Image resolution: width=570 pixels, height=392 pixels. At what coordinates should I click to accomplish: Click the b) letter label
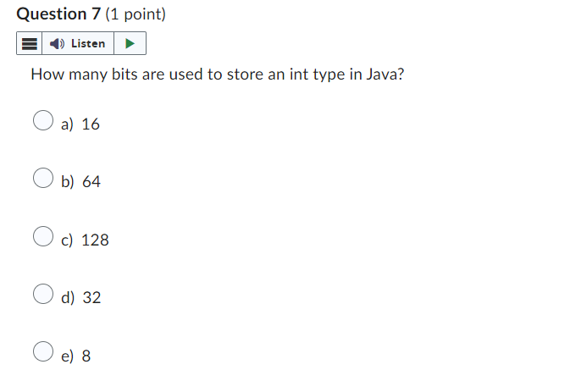point(67,182)
